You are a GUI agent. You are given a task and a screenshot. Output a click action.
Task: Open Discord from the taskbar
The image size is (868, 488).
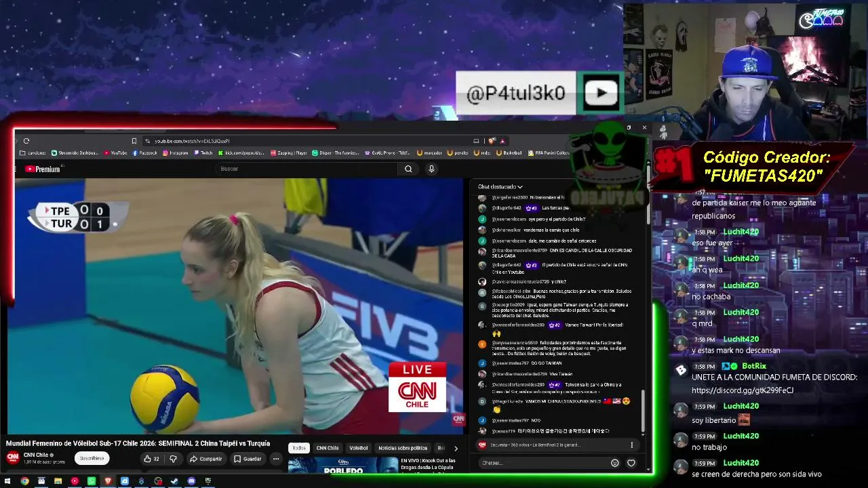(191, 481)
